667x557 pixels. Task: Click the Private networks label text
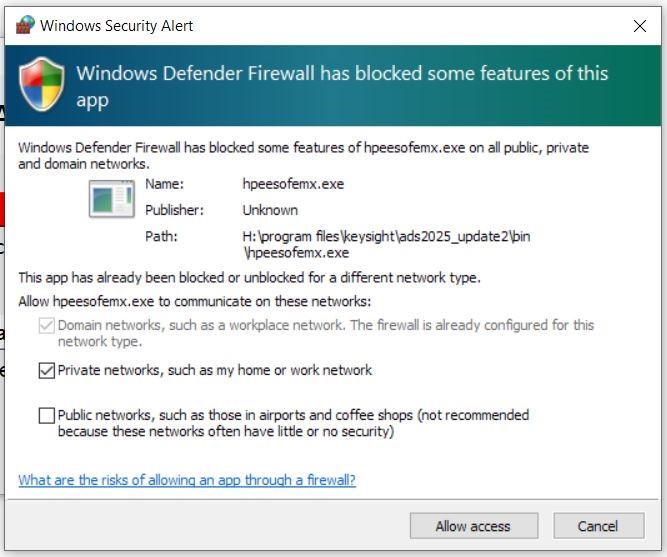coord(215,370)
